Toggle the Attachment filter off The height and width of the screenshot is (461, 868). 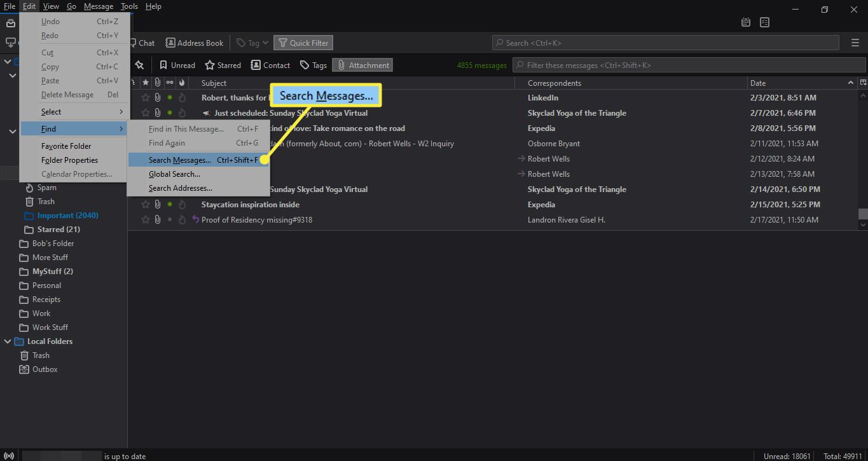coord(362,65)
